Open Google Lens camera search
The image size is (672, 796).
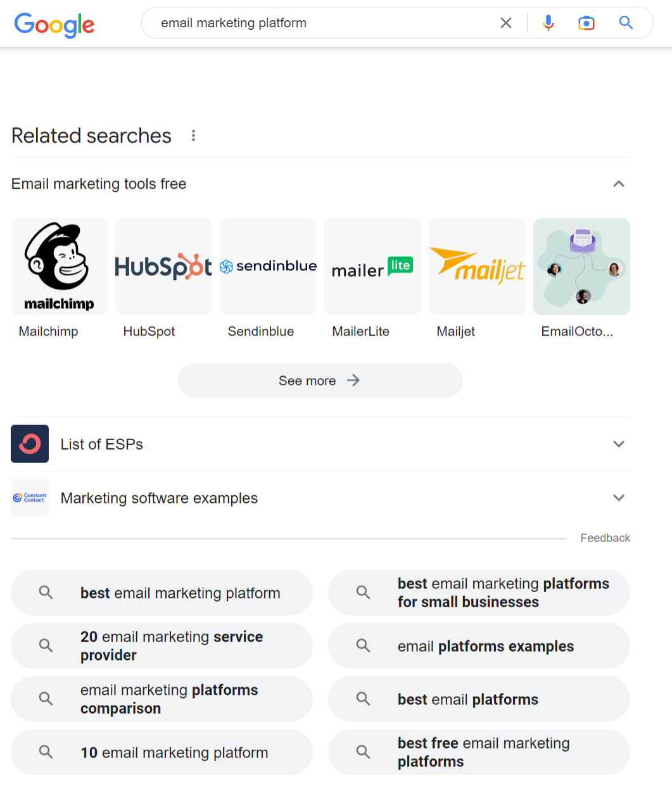pyautogui.click(x=586, y=23)
